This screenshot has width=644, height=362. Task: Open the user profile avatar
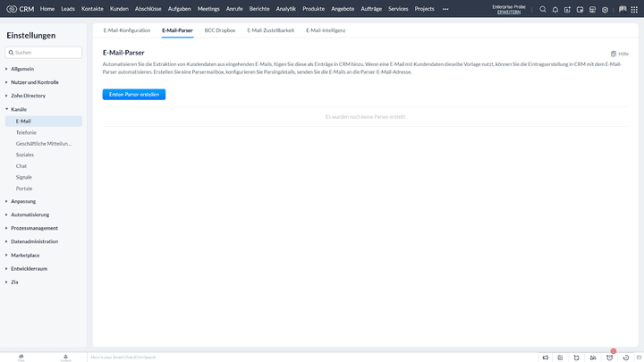[623, 9]
